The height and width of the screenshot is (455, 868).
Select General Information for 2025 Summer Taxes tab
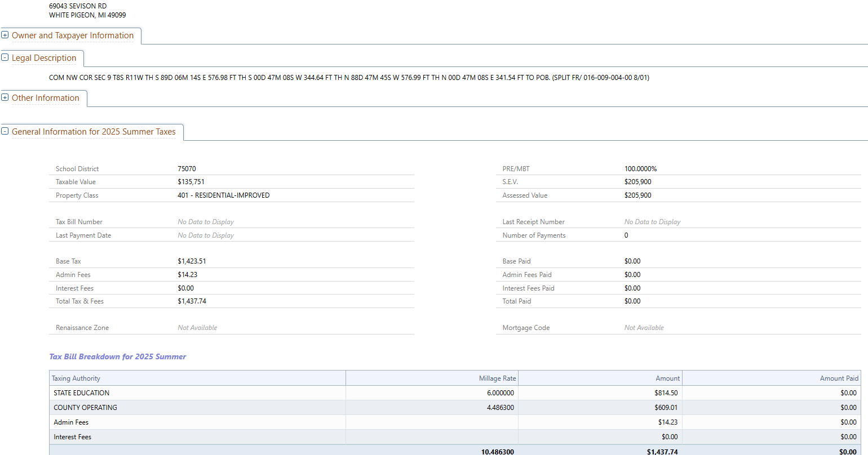[x=94, y=132]
